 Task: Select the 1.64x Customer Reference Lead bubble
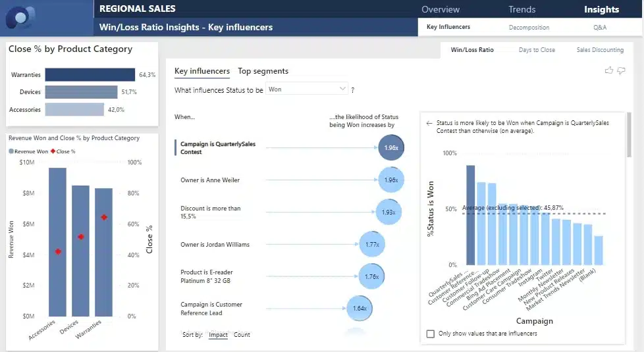pyautogui.click(x=360, y=308)
